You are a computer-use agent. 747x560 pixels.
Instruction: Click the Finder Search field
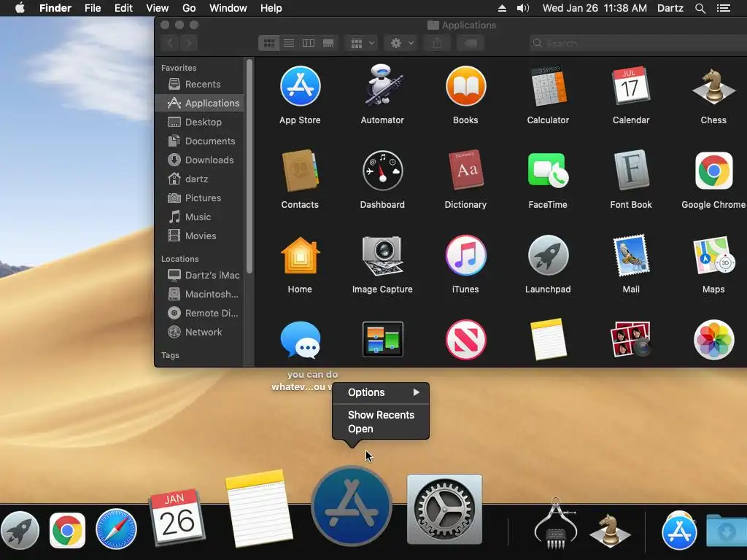click(x=638, y=43)
